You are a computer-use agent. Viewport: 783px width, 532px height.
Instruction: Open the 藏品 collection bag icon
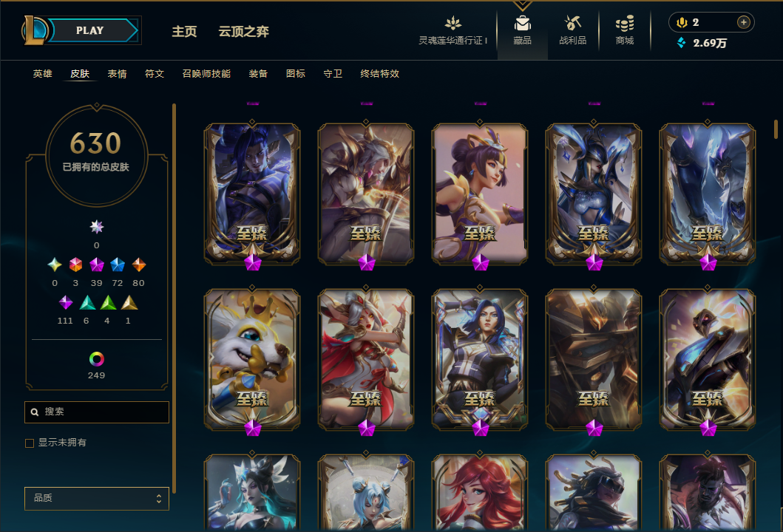coord(522,23)
